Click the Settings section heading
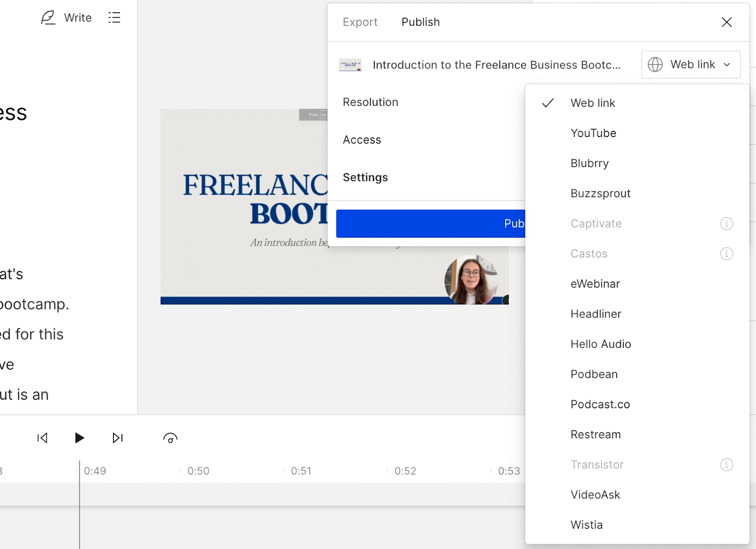The height and width of the screenshot is (549, 756). 365,177
